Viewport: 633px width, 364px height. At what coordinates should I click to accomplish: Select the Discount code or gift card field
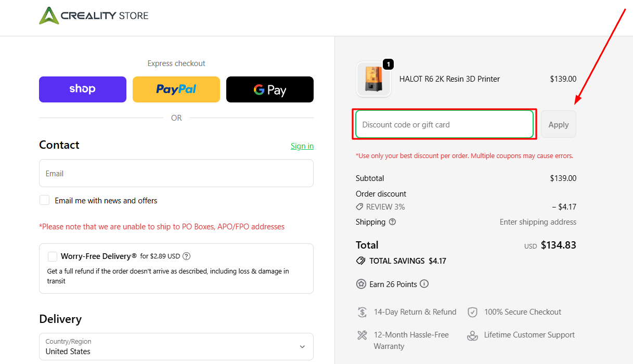(445, 124)
